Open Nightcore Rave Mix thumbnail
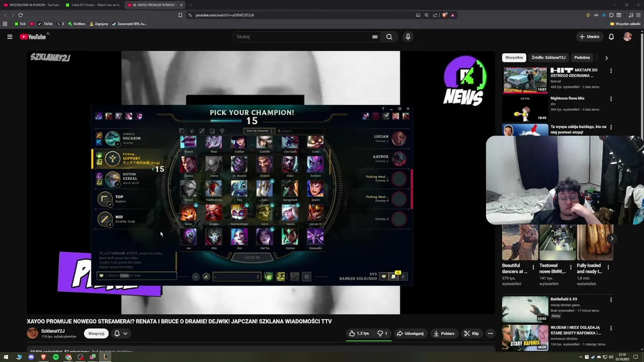This screenshot has height=362, width=644. coord(525,108)
